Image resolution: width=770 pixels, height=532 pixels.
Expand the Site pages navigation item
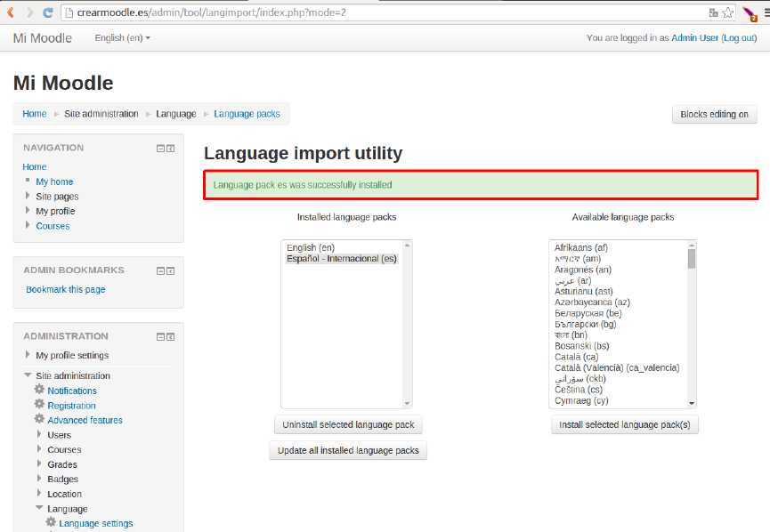[x=28, y=197]
